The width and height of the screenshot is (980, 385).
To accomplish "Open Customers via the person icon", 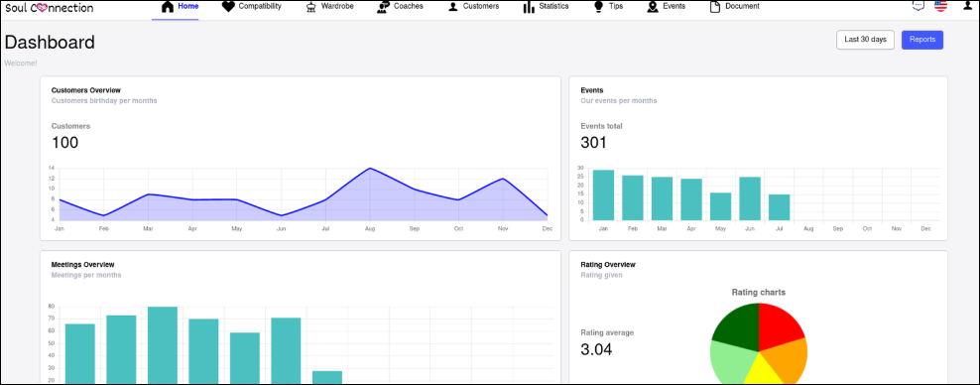I will (x=453, y=7).
